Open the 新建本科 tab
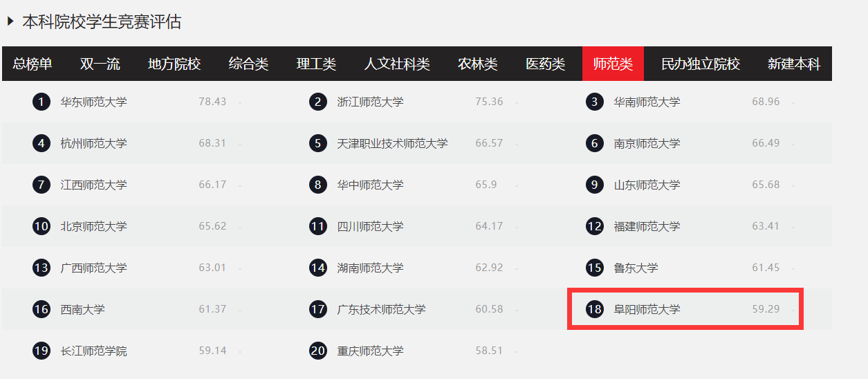Screen dimensions: 868x379 [793, 64]
